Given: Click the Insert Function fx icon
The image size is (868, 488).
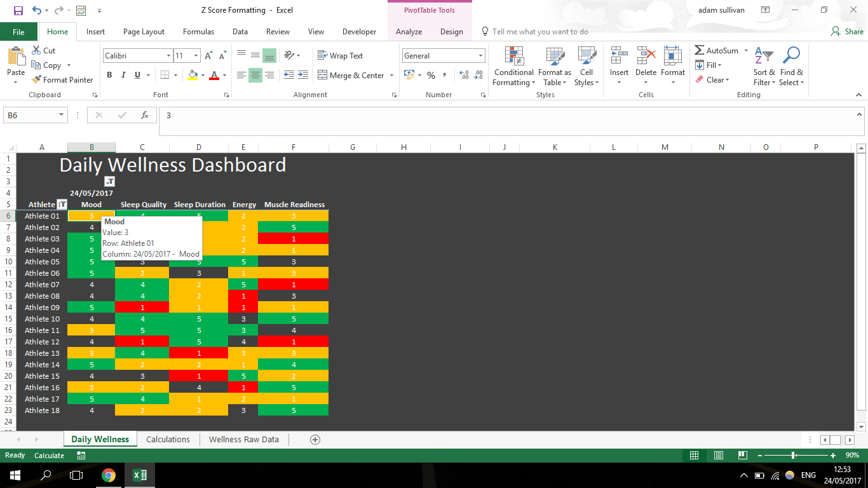Looking at the screenshot, I should pos(145,115).
